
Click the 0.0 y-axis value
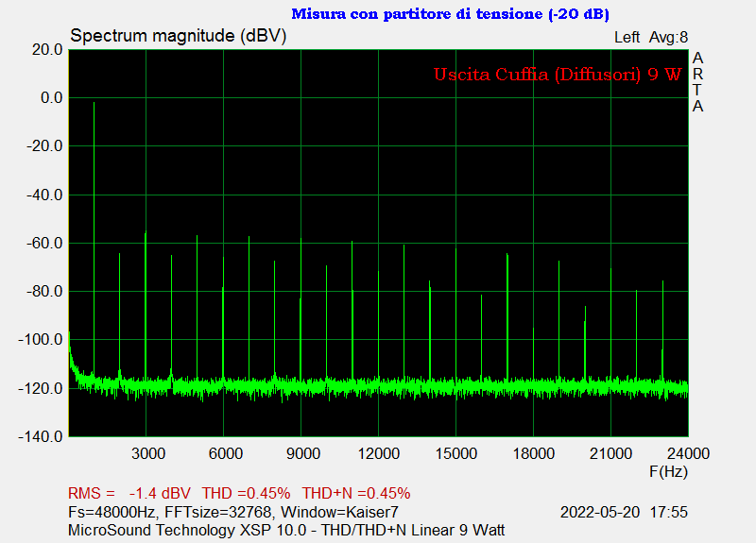[x=52, y=98]
